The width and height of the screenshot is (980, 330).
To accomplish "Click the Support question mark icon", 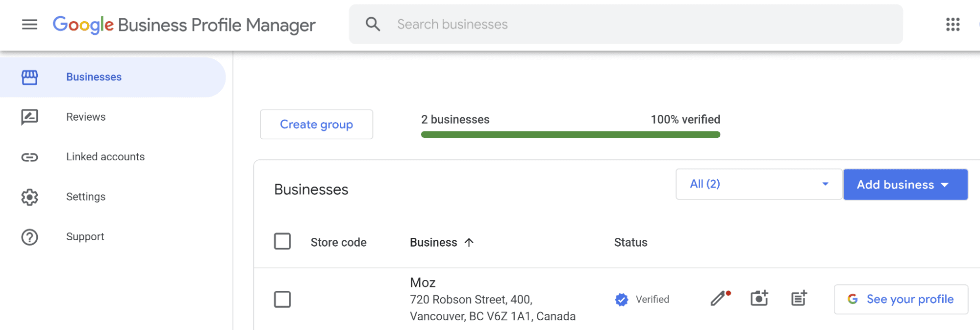I will 29,237.
